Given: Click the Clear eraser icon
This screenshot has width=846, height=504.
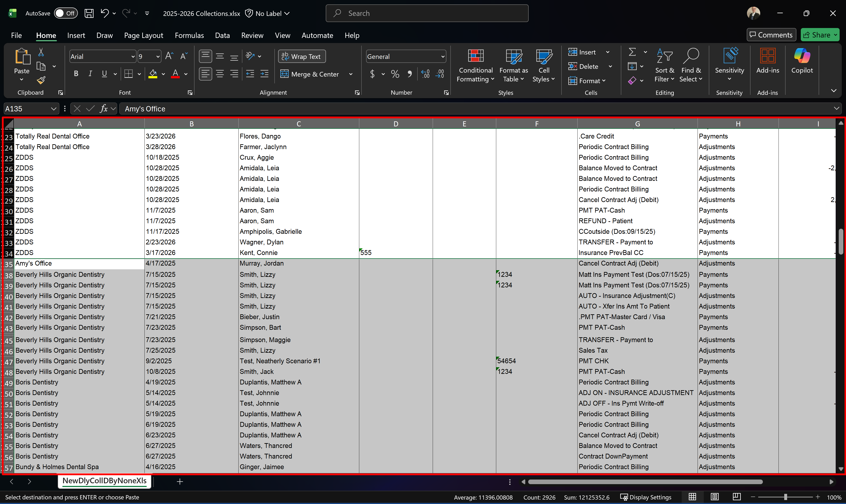Looking at the screenshot, I should pos(632,81).
